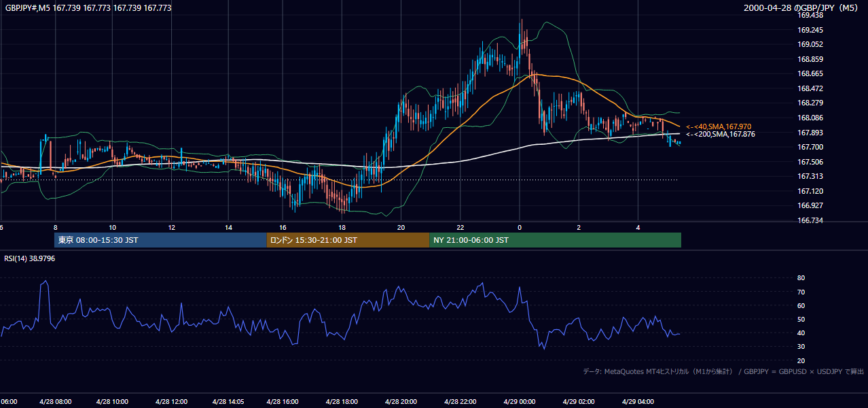Select price axis value 168.665
Image resolution: width=868 pixels, height=408 pixels.
click(x=810, y=73)
